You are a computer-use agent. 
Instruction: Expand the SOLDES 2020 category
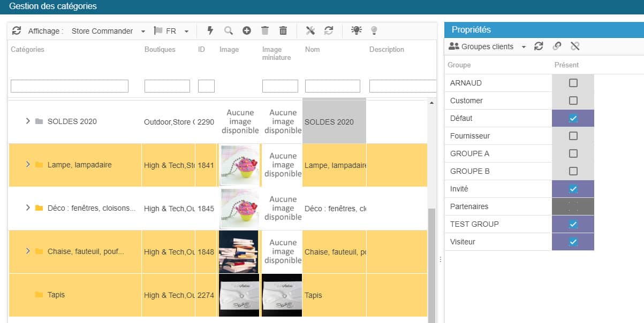28,121
